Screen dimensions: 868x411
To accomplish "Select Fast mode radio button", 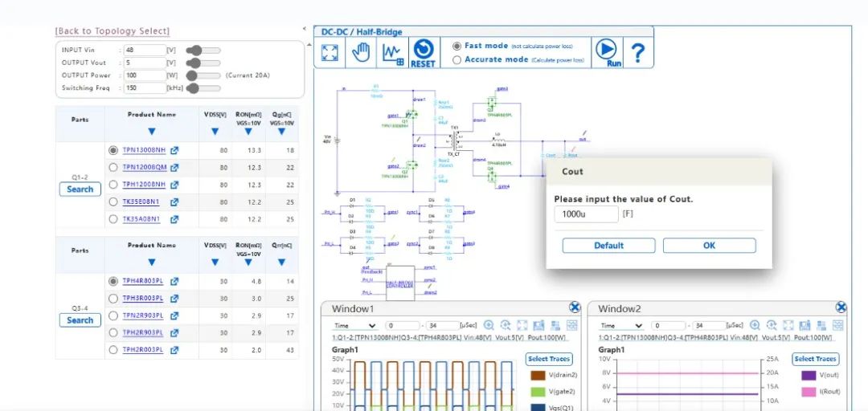I will 457,47.
